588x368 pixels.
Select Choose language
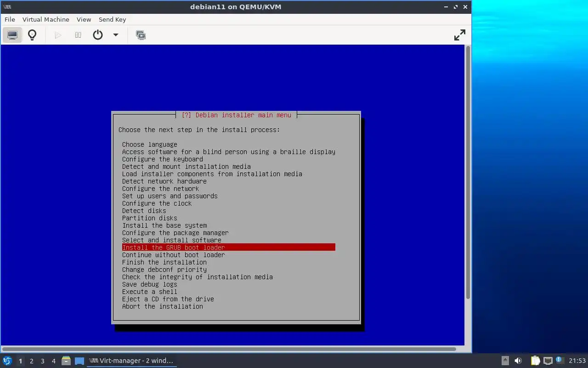tap(150, 144)
